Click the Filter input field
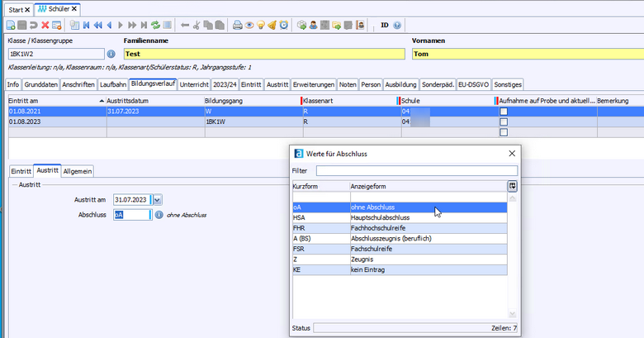Screen dimensions: 644x338 [416, 170]
